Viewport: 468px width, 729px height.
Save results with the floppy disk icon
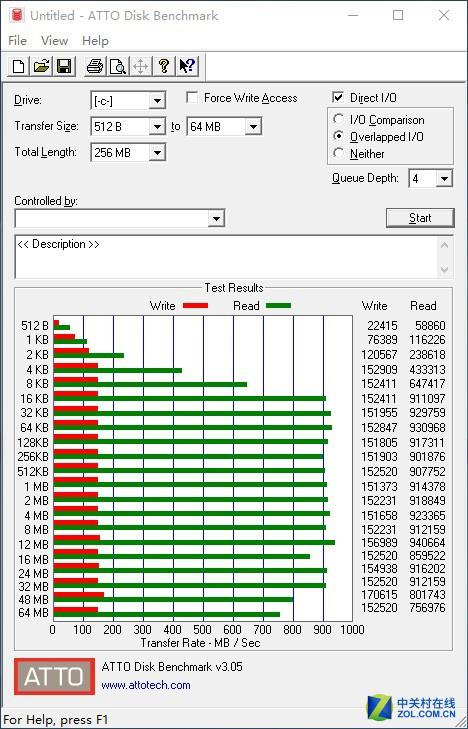(x=64, y=66)
